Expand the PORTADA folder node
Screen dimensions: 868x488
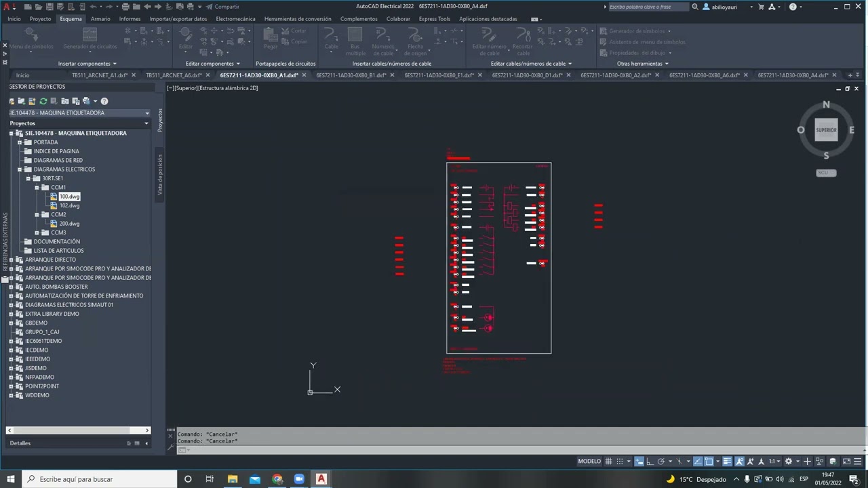(x=20, y=142)
